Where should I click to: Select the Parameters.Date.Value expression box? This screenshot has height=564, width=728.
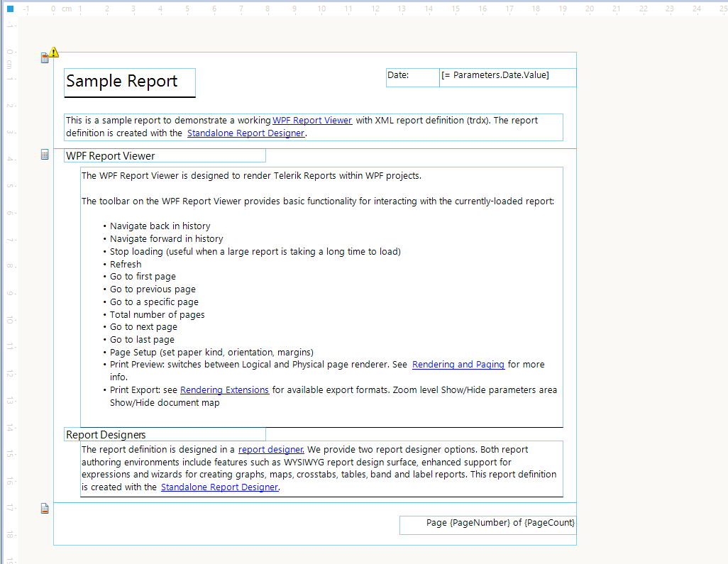(x=507, y=77)
